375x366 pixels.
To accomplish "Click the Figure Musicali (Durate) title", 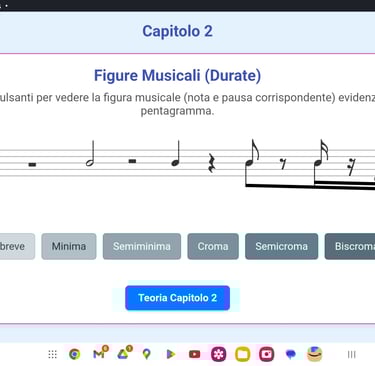I will 177,75.
